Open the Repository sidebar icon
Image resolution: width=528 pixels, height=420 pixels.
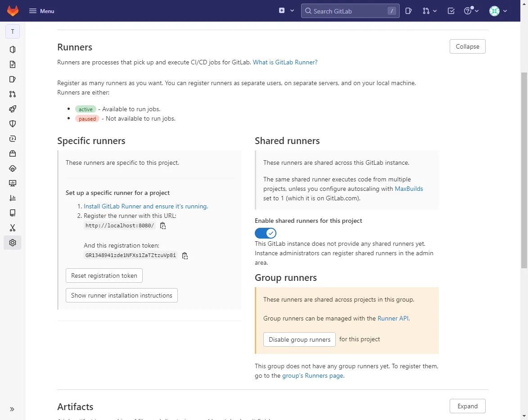pos(13,64)
